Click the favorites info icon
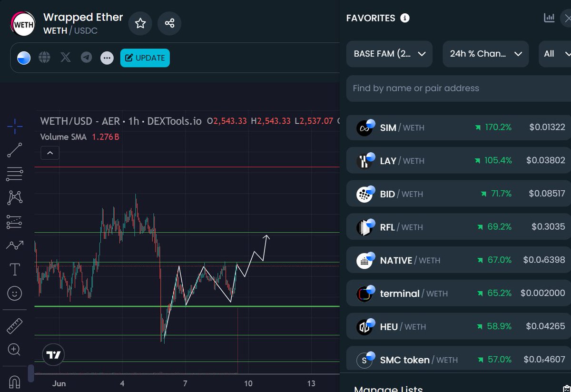Image resolution: width=571 pixels, height=392 pixels. pos(405,18)
